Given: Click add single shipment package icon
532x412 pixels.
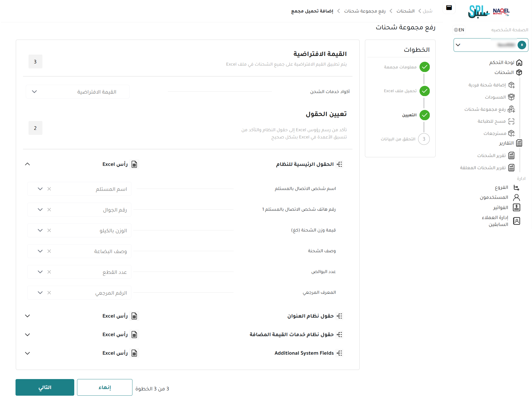Looking at the screenshot, I should [511, 85].
